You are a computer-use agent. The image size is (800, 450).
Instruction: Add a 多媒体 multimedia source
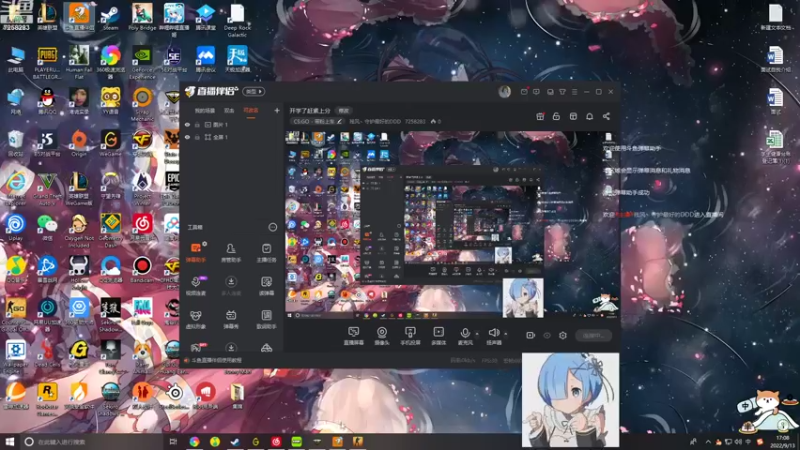point(439,336)
